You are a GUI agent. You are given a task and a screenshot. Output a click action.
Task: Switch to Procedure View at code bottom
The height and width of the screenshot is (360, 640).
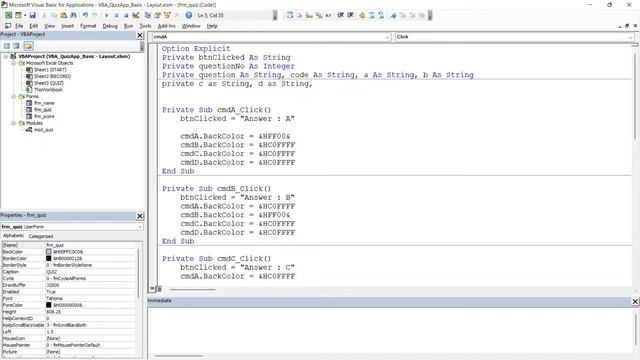tap(151, 289)
